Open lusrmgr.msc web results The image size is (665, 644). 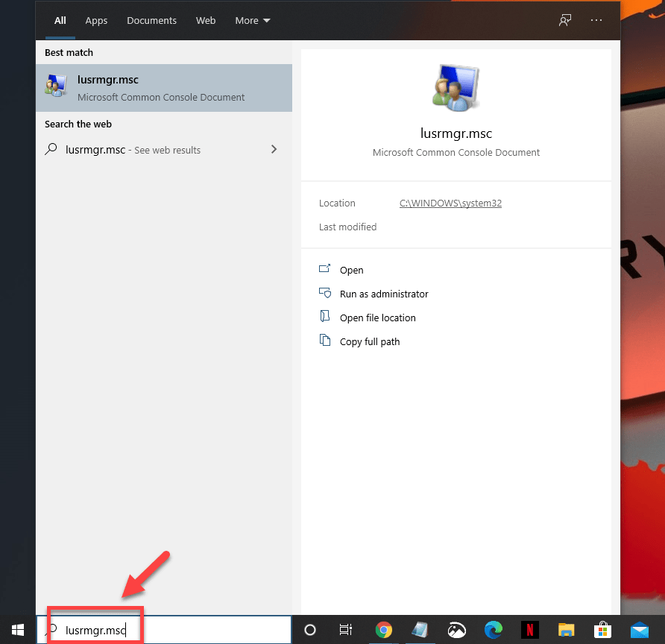click(x=164, y=150)
